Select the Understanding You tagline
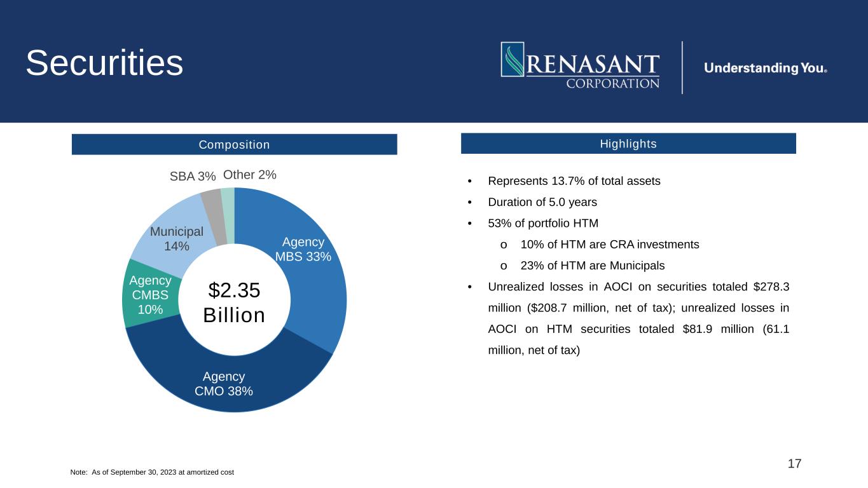 (x=765, y=69)
